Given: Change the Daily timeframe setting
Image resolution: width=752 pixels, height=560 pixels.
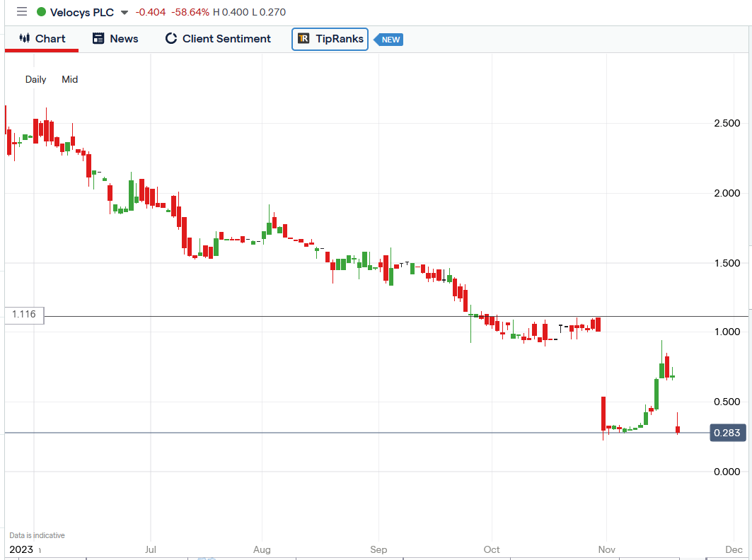Looking at the screenshot, I should tap(36, 80).
